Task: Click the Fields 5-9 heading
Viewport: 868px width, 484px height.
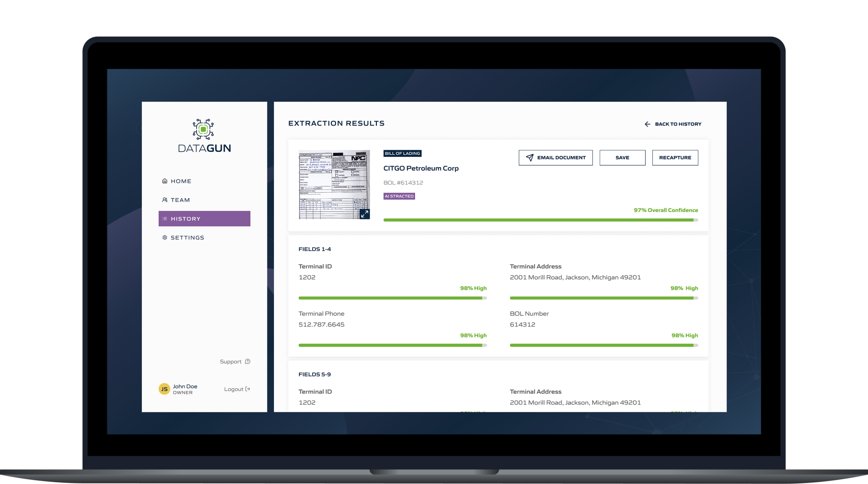Action: tap(315, 375)
